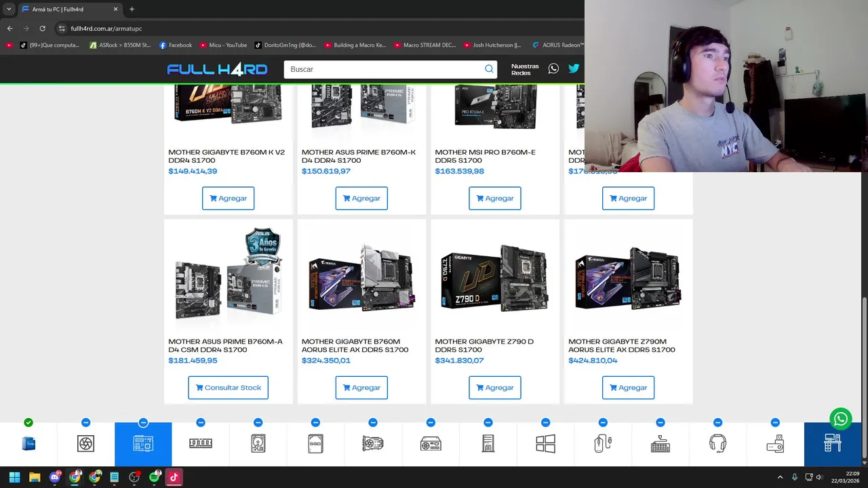Click the Nuestras Redes label

(x=525, y=69)
